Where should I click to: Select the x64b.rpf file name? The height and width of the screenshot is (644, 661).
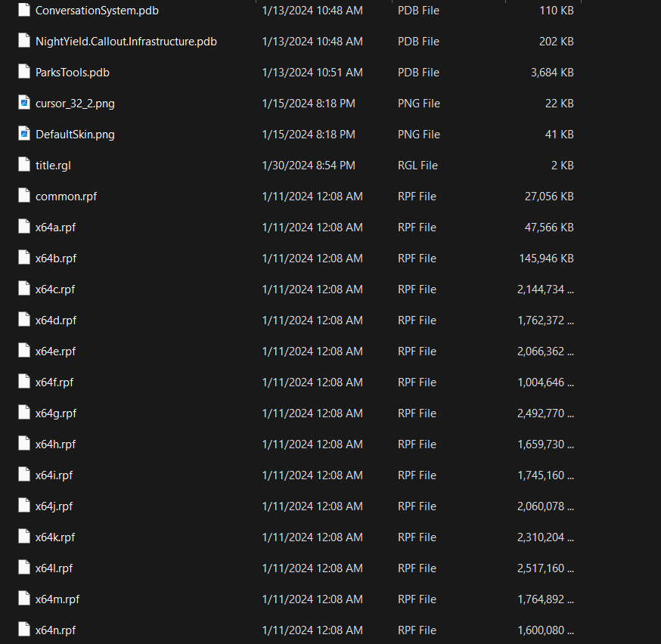tap(56, 259)
